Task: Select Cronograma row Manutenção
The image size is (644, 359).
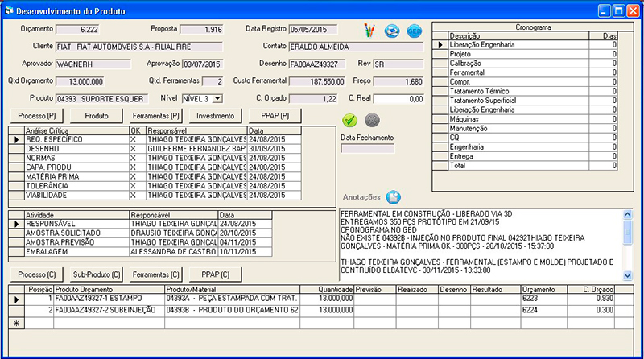Action: click(525, 129)
